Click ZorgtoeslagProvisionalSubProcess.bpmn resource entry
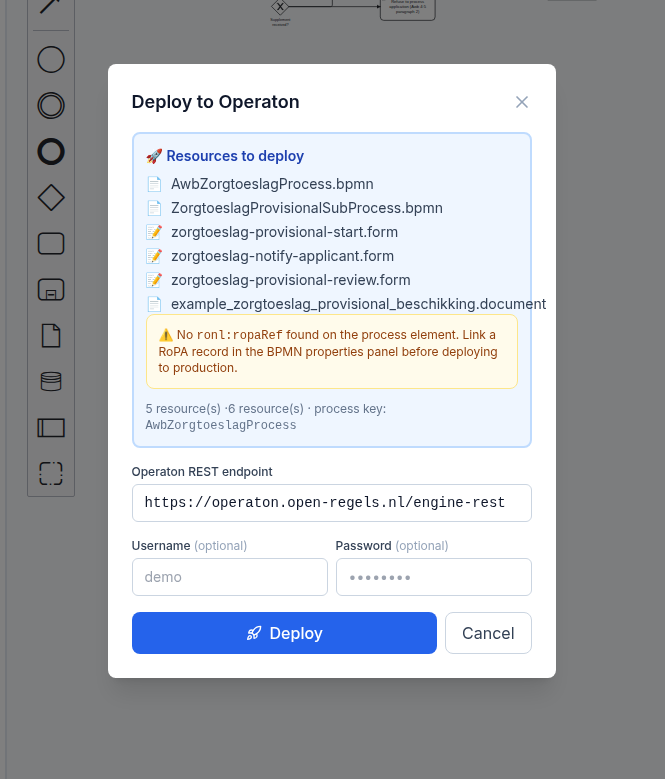Screen dimensions: 665x779 click(x=306, y=208)
